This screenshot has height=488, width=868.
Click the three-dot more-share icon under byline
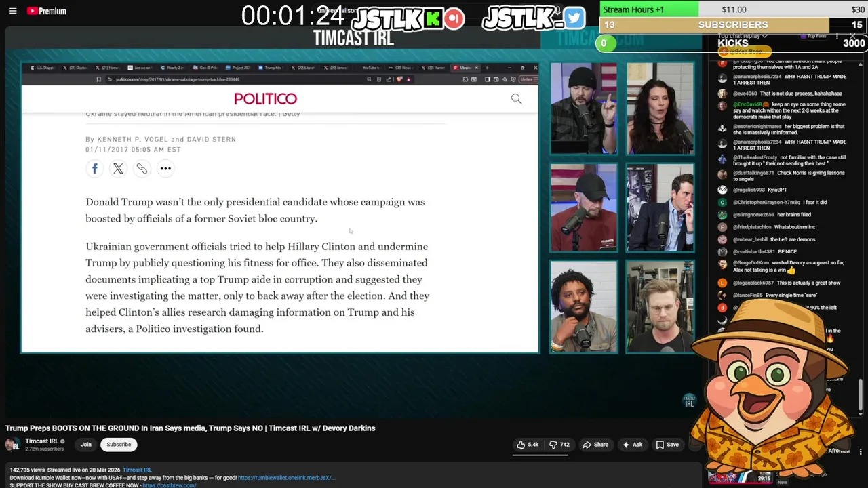165,168
